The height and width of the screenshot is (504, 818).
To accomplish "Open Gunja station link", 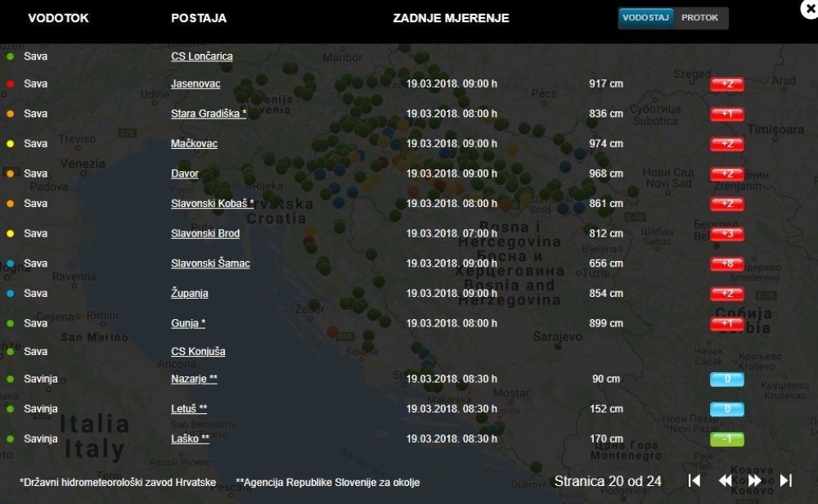I will pyautogui.click(x=188, y=323).
